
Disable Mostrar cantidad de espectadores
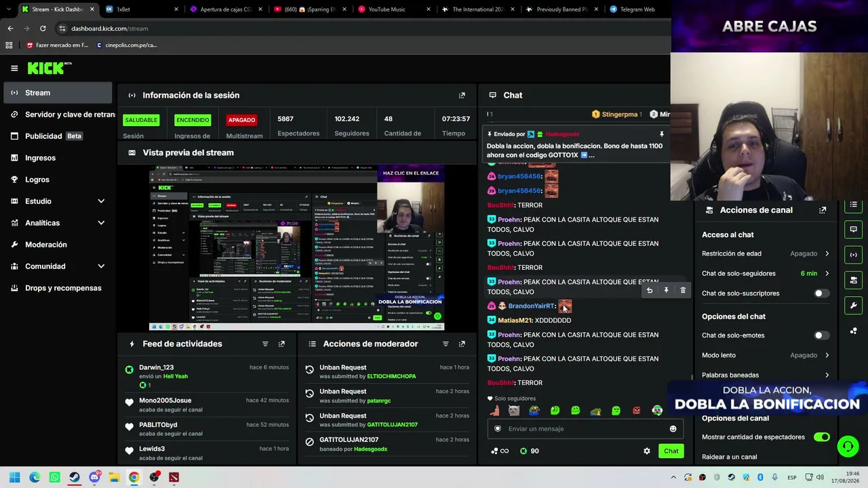(x=821, y=437)
